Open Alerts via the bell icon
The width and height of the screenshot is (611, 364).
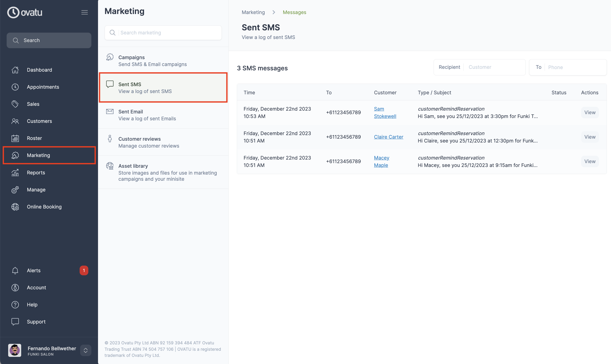coord(15,270)
